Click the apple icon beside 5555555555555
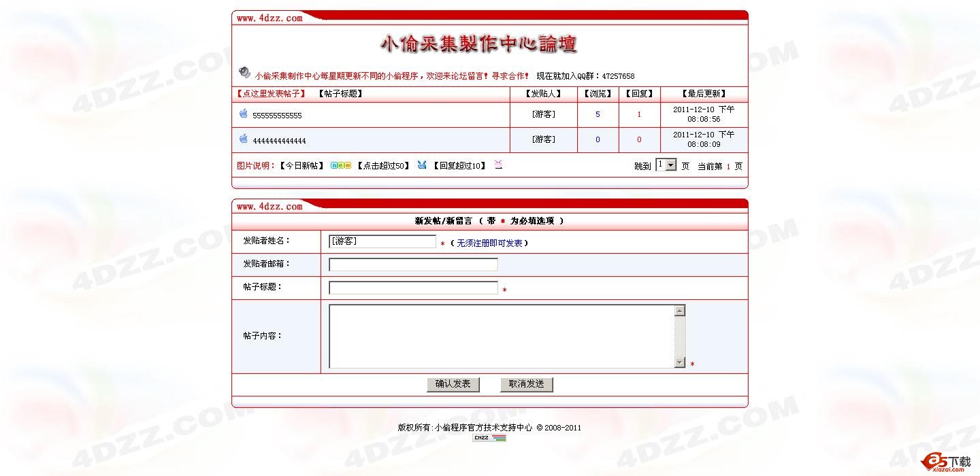This screenshot has height=476, width=980. (243, 114)
